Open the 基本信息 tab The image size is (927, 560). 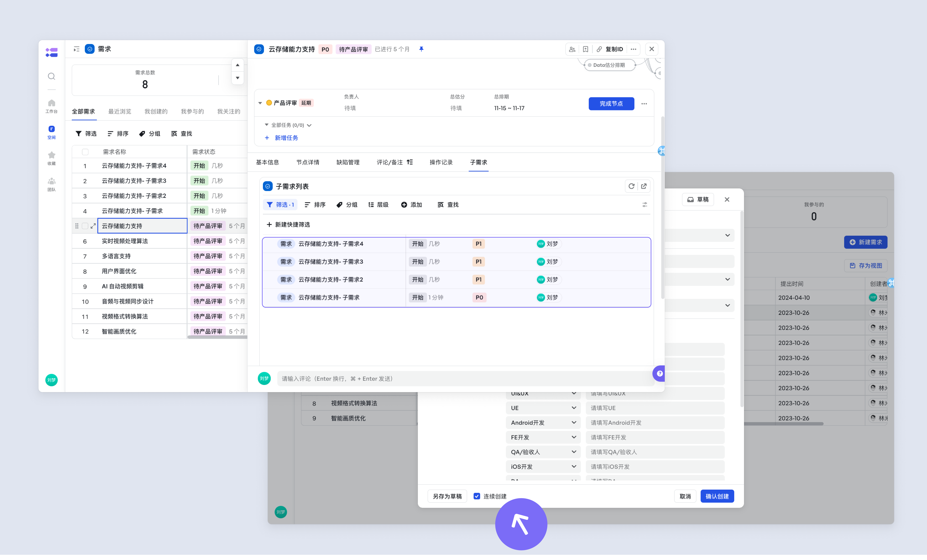(x=267, y=162)
